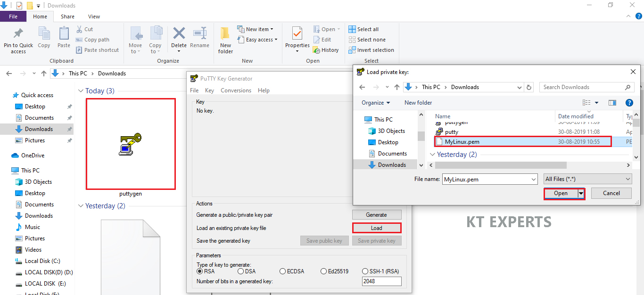Open the Easy access dropdown
The image size is (644, 295).
(257, 40)
